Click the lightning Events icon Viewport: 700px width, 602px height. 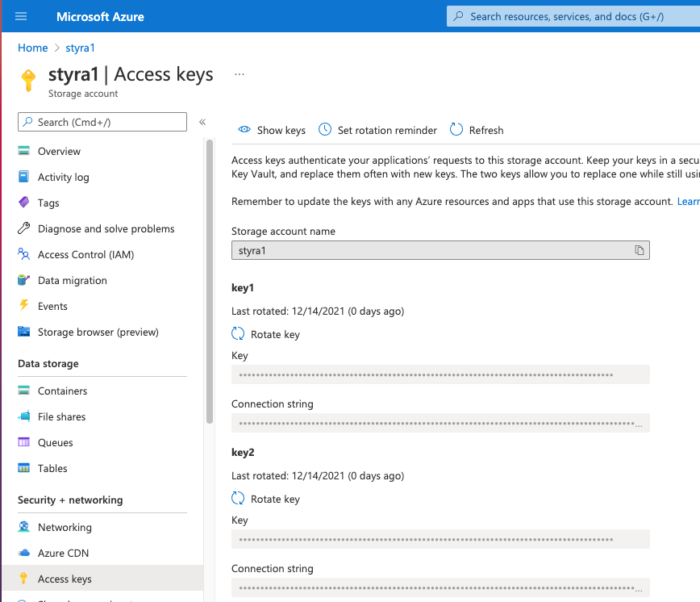(x=23, y=306)
